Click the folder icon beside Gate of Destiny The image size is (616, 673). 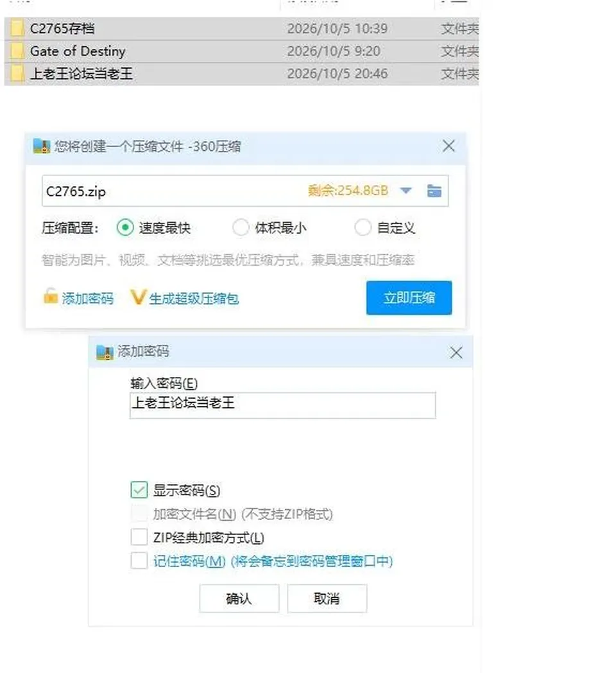tap(17, 51)
